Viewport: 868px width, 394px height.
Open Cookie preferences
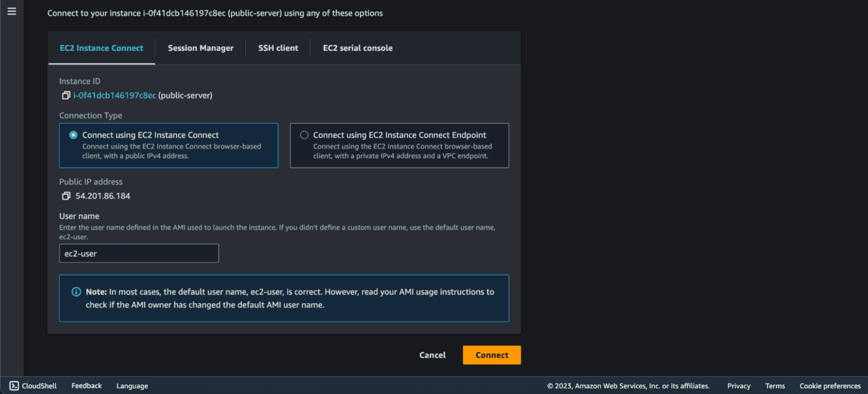(x=830, y=386)
